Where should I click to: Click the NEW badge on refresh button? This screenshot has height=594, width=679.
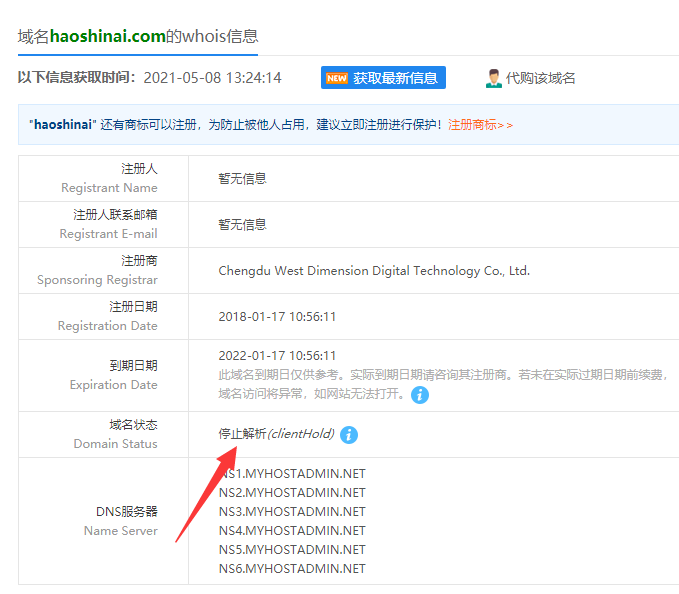[337, 78]
